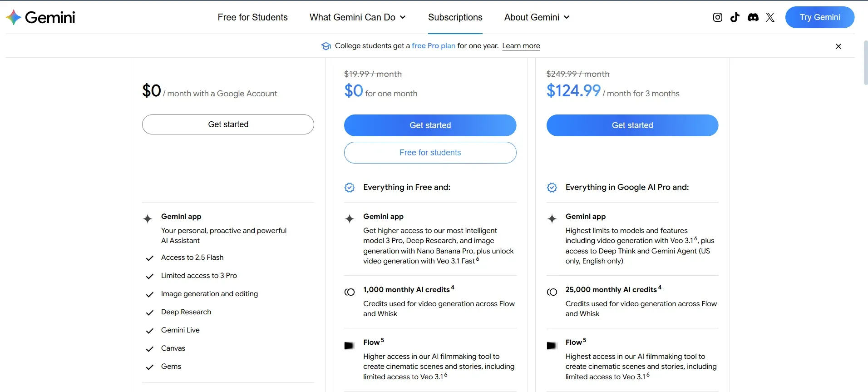Follow the Learn more link in the banner
Viewport: 868px width, 392px height.
click(521, 46)
